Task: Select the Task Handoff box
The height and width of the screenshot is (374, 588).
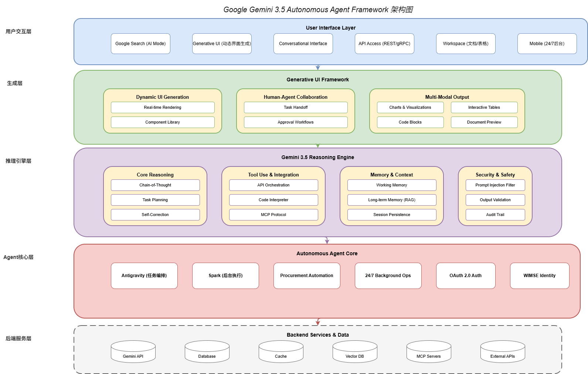Action: (x=296, y=107)
